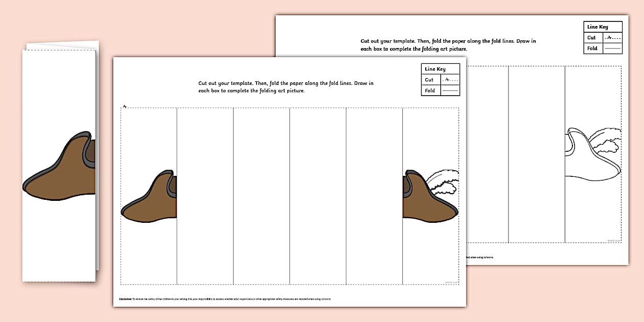Click the 'Line Key' heading on back worksheet
The image size is (644, 322).
(x=597, y=27)
